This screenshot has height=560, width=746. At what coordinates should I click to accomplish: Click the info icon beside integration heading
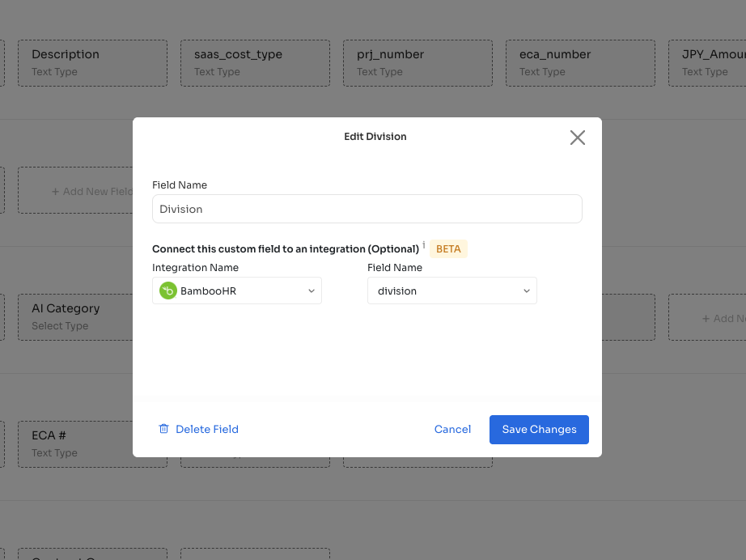pyautogui.click(x=423, y=244)
